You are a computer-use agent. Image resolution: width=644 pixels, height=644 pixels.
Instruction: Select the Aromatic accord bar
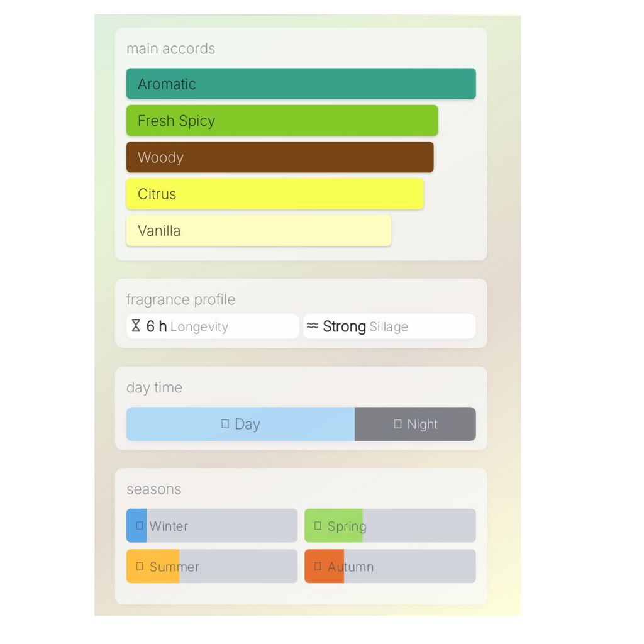pyautogui.click(x=301, y=84)
